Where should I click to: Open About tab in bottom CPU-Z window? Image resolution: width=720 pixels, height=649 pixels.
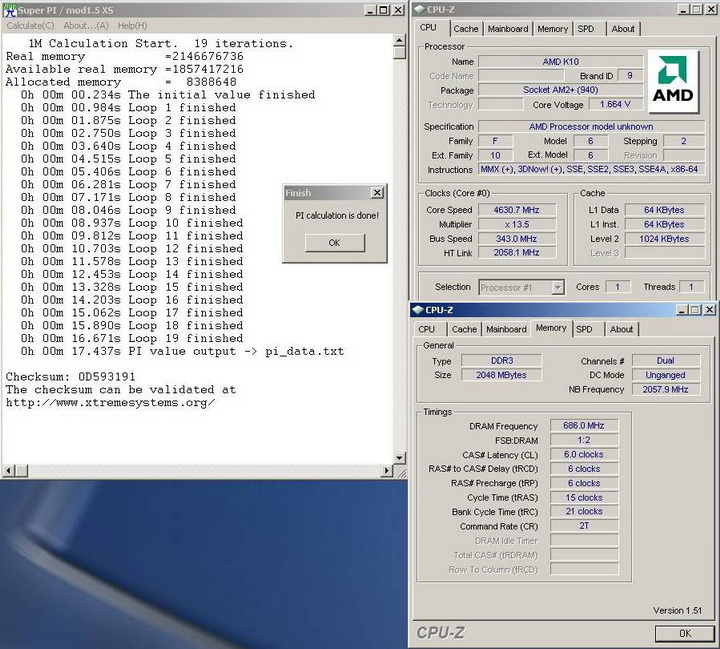click(x=621, y=329)
